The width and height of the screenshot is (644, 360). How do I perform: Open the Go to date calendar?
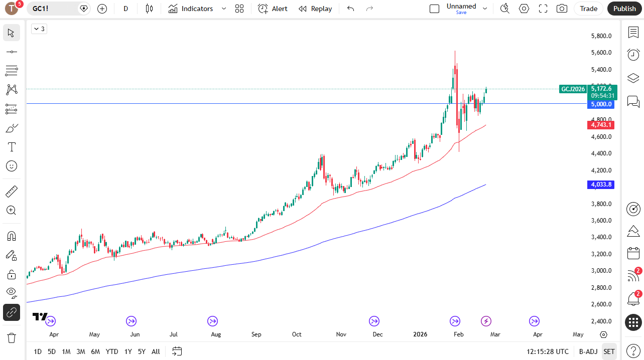point(177,351)
